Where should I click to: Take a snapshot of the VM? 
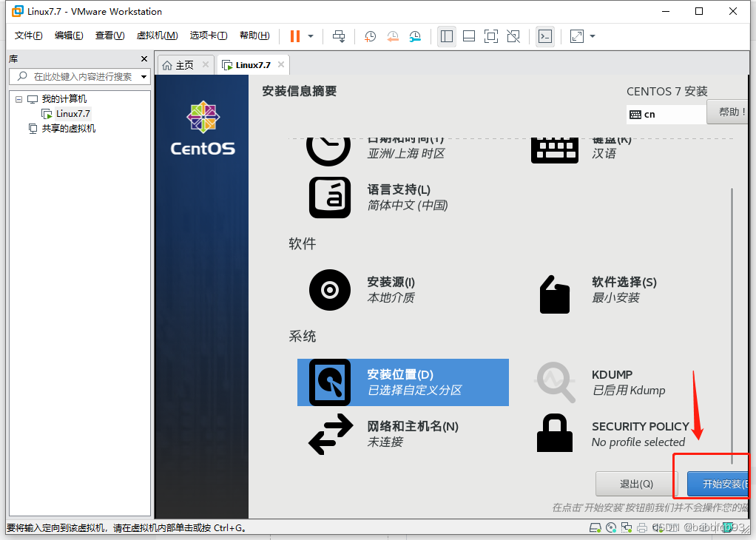pyautogui.click(x=371, y=36)
